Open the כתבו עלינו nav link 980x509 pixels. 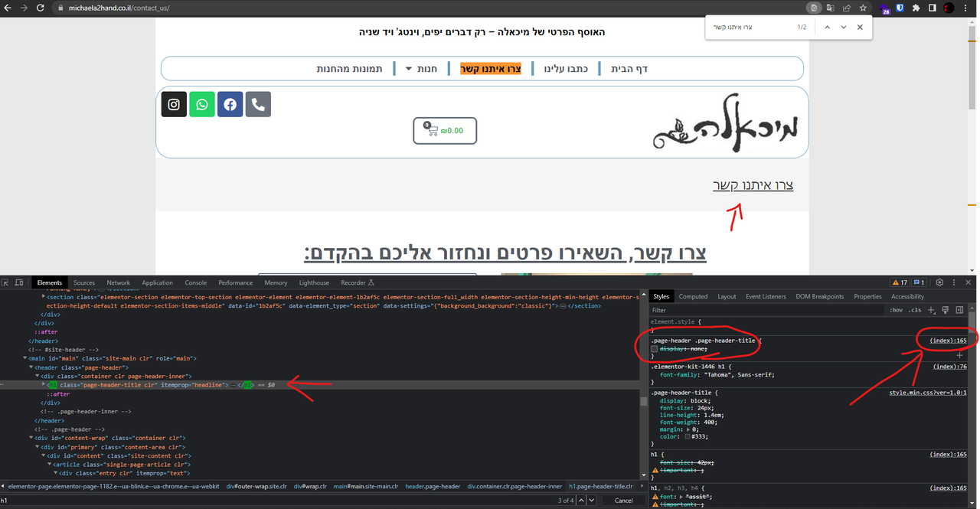(566, 69)
